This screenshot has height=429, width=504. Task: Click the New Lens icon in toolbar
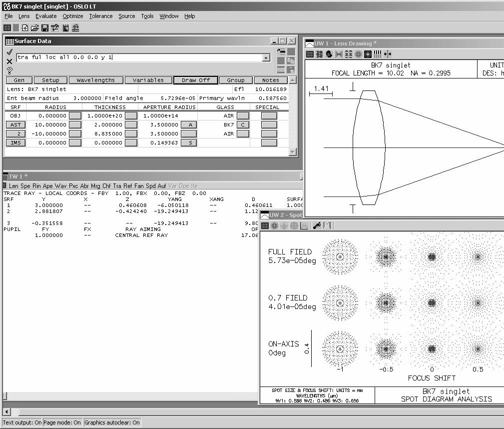pos(25,28)
